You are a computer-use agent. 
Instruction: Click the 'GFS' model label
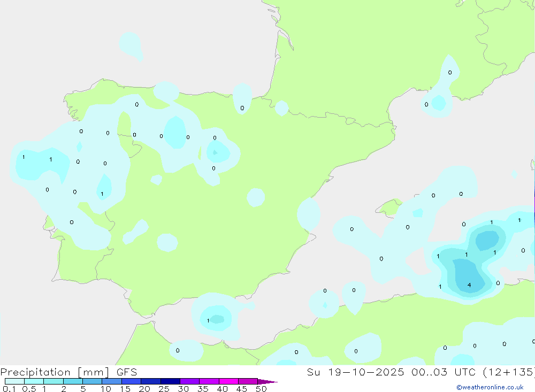pos(127,372)
